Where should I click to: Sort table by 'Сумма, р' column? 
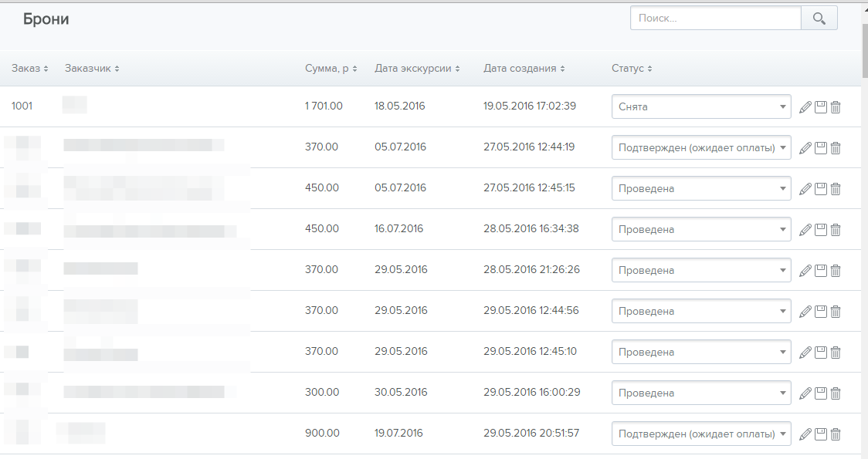[x=331, y=69]
